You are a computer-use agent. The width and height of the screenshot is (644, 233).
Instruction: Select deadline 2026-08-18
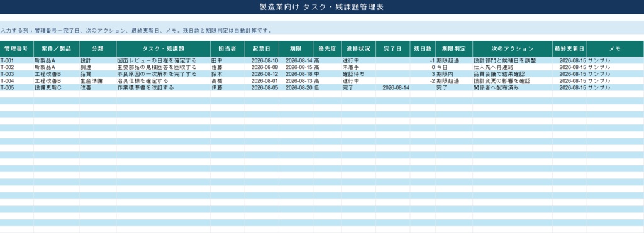pyautogui.click(x=296, y=74)
